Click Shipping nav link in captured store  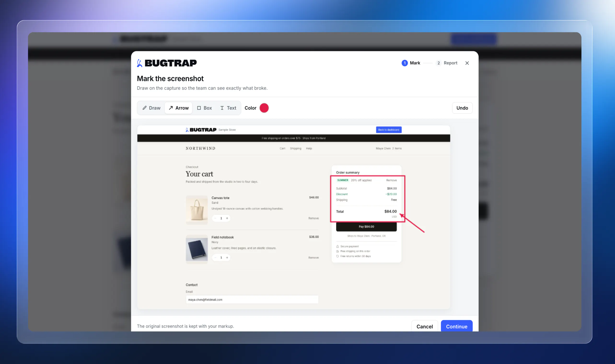point(296,148)
